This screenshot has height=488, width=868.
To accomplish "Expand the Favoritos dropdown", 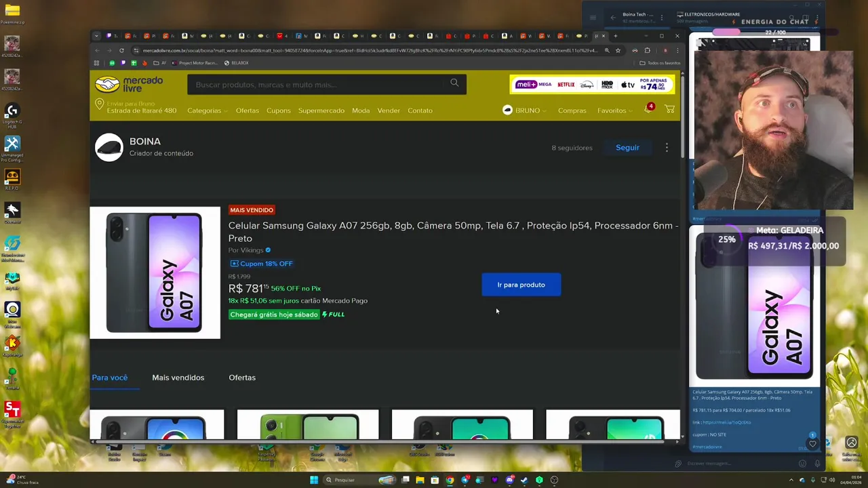I will 614,110.
